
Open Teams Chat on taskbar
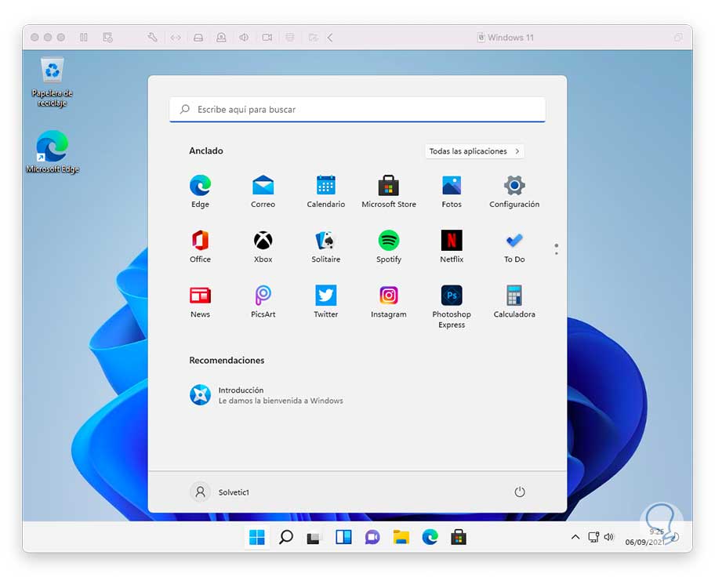372,537
